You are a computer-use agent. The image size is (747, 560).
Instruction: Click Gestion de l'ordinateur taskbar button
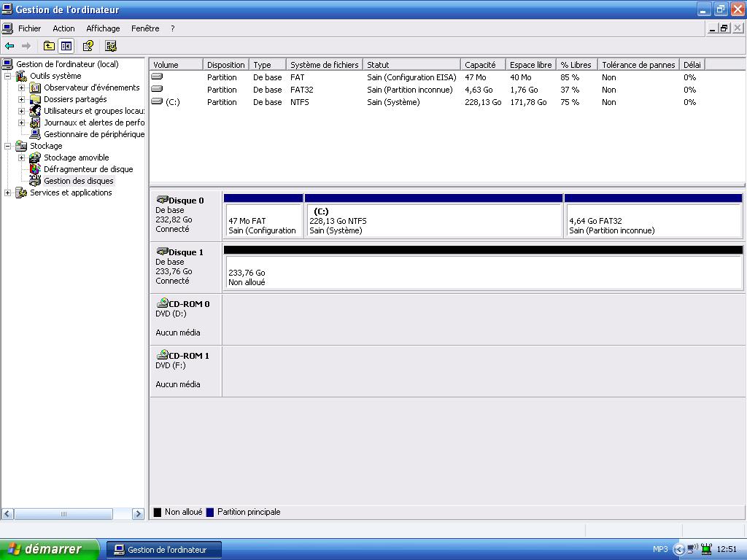click(x=163, y=550)
